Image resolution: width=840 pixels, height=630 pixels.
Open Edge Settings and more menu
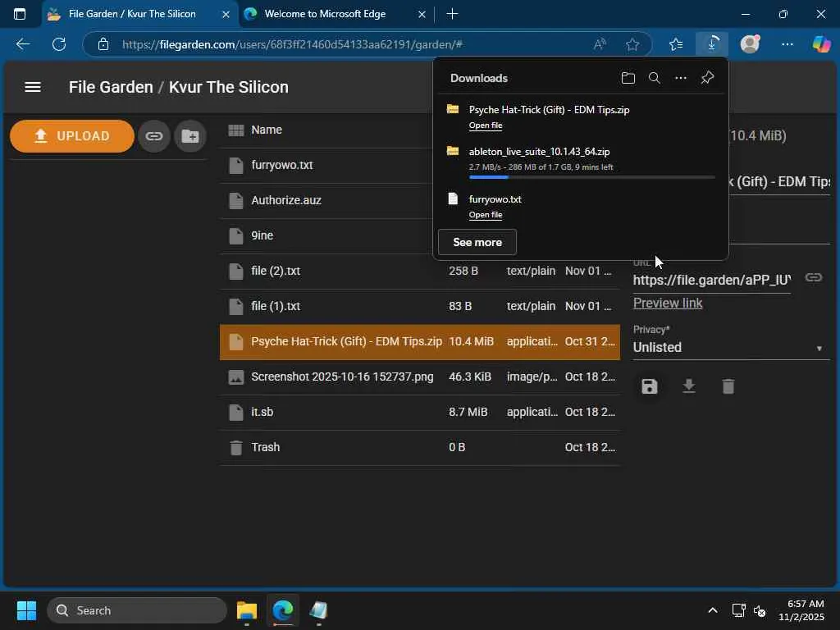(787, 44)
